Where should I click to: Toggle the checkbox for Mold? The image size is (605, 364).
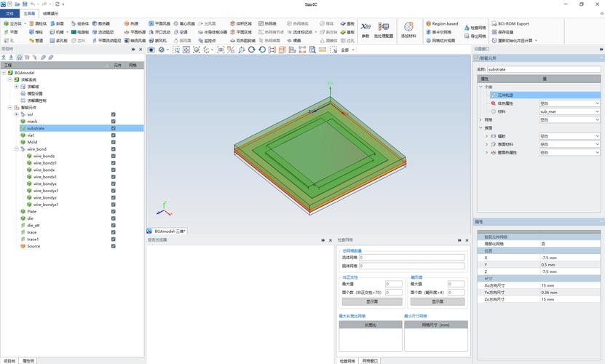pos(114,142)
